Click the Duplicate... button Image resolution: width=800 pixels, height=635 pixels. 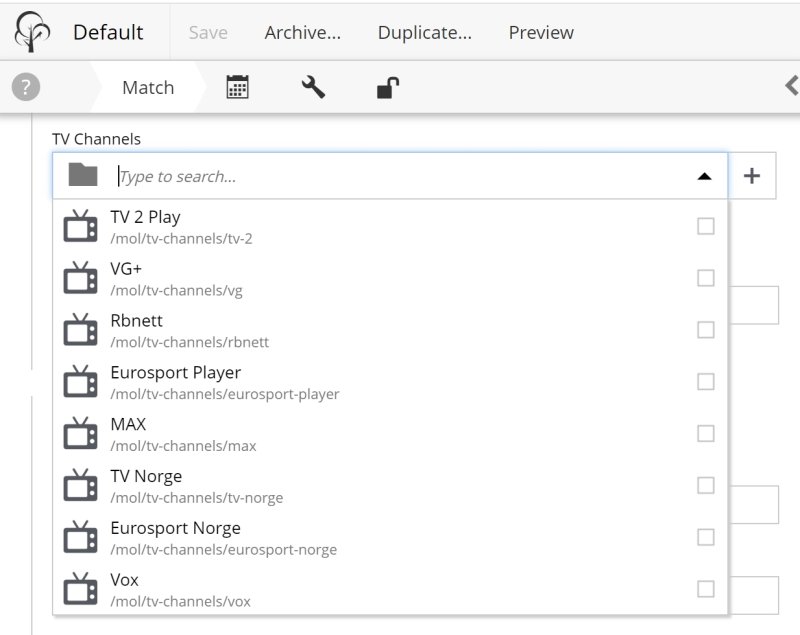[424, 33]
